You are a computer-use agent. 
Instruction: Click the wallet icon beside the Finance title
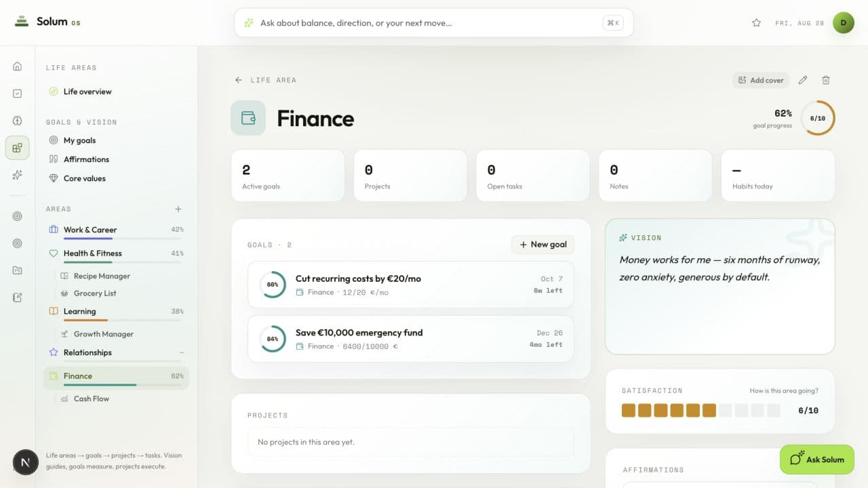[248, 118]
